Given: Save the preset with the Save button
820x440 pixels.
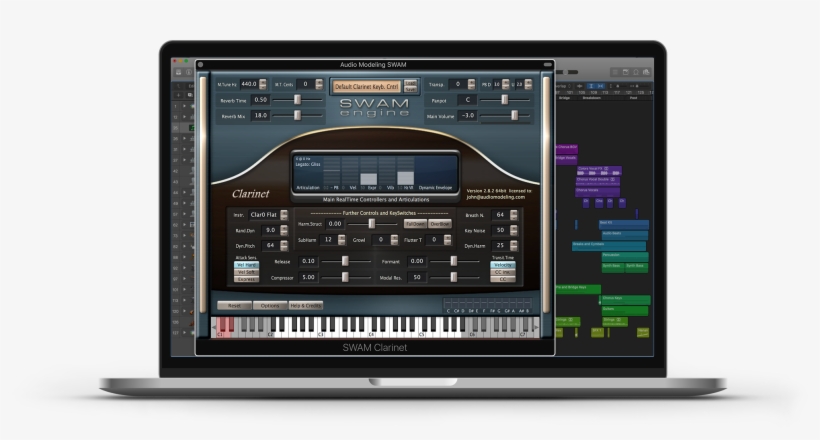Looking at the screenshot, I should point(411,89).
